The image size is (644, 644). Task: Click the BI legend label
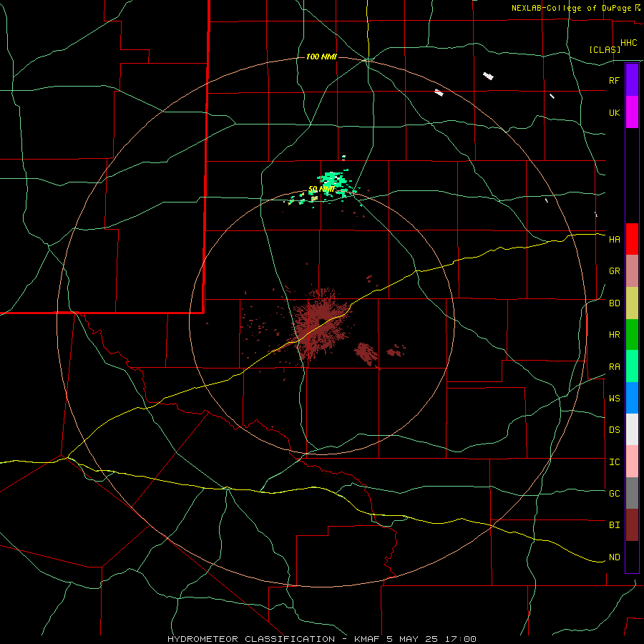click(x=614, y=525)
